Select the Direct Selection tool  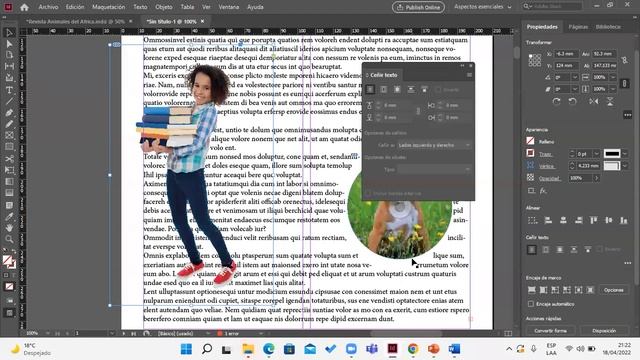9,44
